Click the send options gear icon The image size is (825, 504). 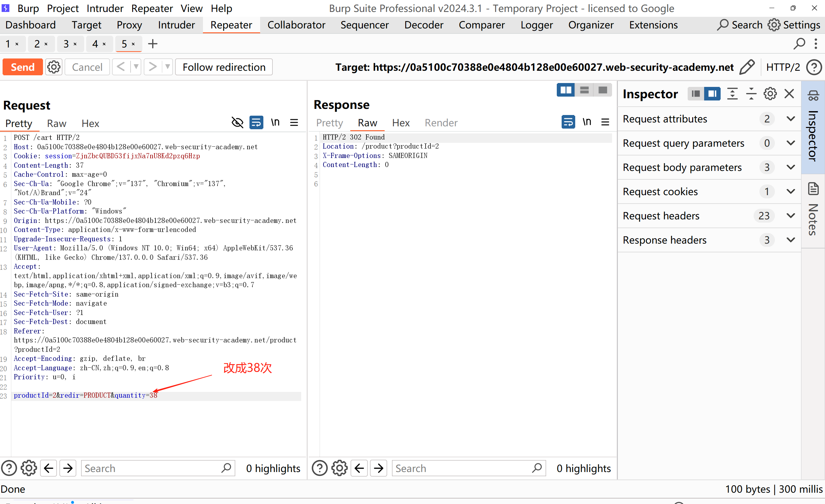54,67
